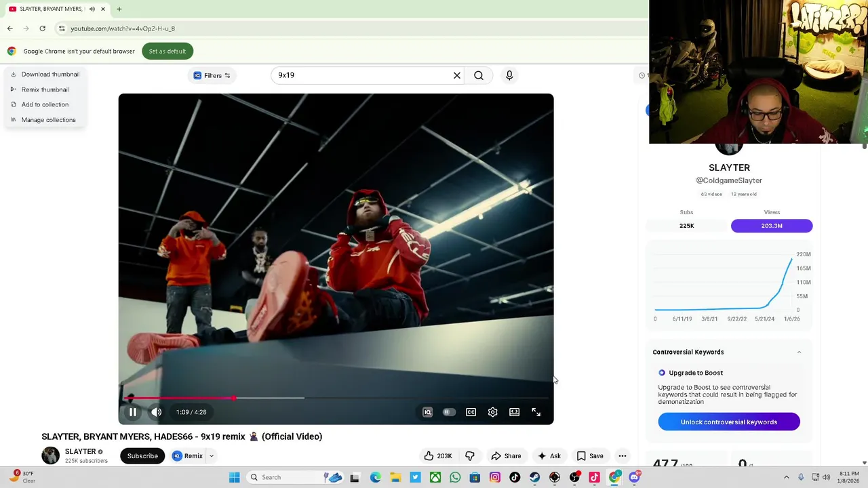
Task: Click Set as default browser
Action: pos(167,52)
